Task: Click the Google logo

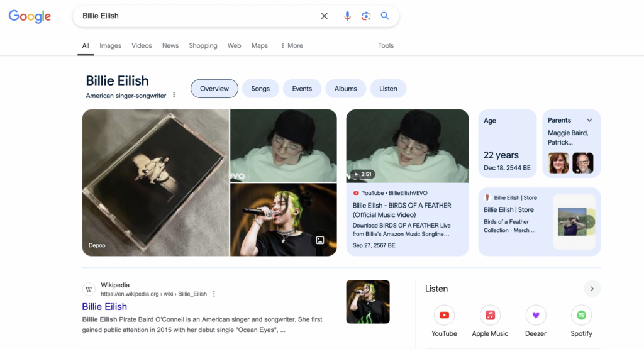Action: click(30, 16)
